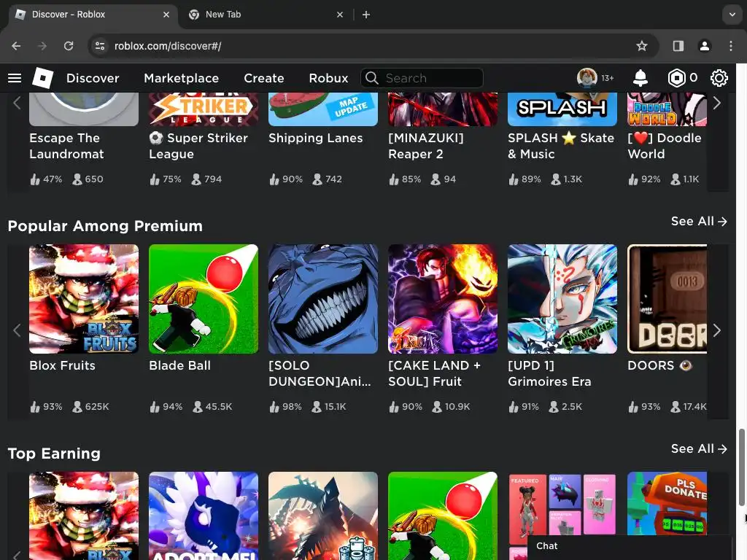
Task: Open the browser side panel icon
Action: (678, 46)
